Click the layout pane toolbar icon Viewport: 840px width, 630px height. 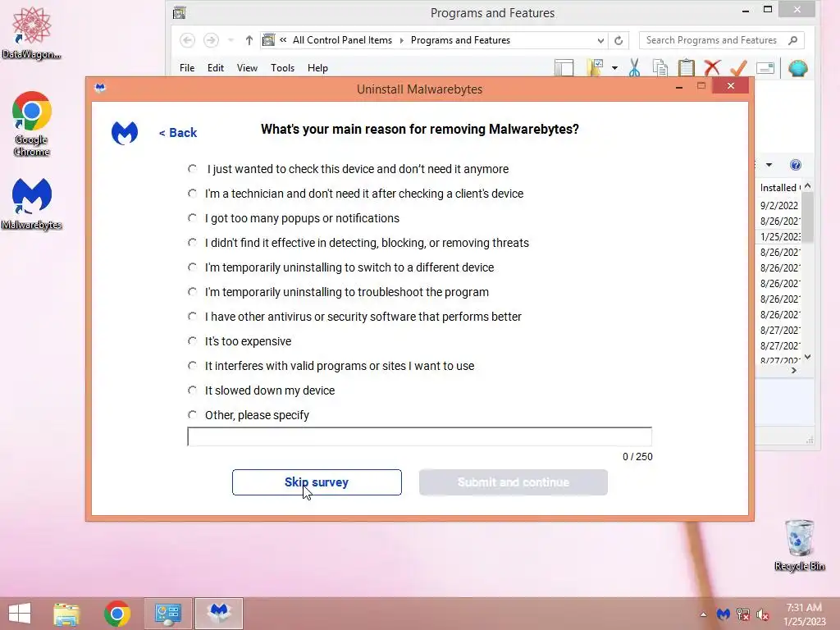(x=564, y=68)
